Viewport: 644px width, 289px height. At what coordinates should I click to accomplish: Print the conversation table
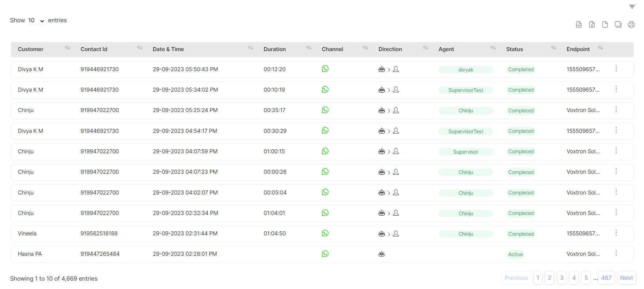click(631, 24)
